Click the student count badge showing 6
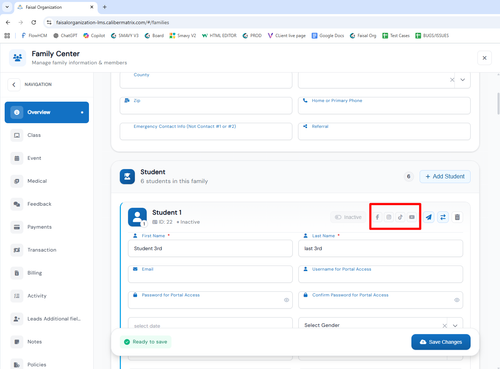 (x=408, y=177)
